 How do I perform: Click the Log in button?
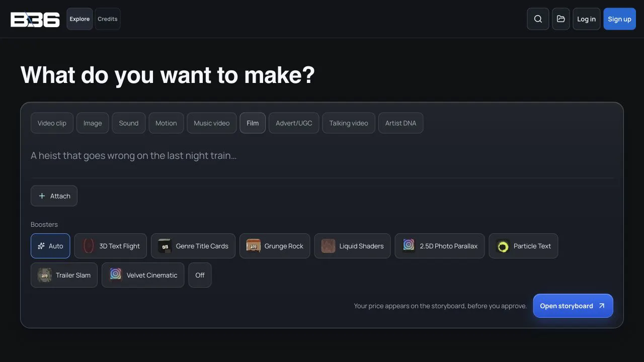click(586, 19)
